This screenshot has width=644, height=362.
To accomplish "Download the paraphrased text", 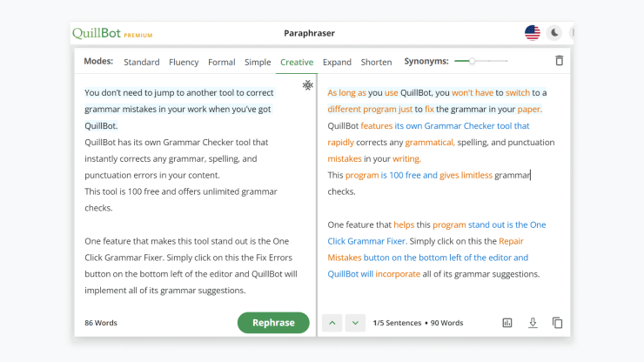I will click(533, 323).
